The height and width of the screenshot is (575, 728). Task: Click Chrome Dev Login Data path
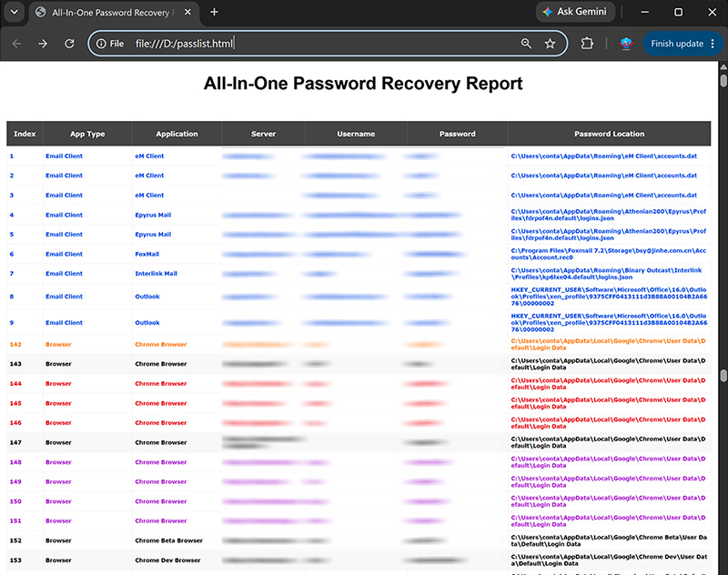[x=609, y=560]
